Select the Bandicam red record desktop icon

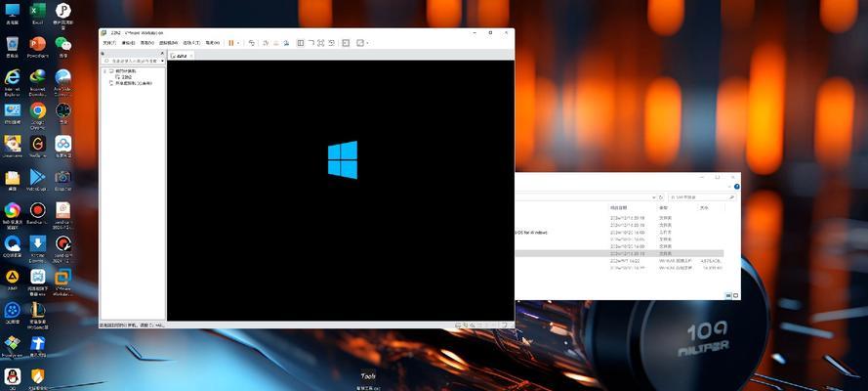tap(38, 214)
